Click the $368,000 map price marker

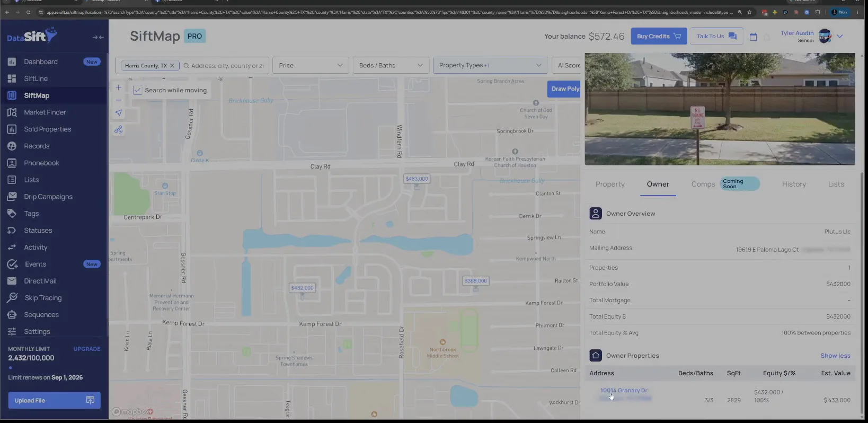[x=475, y=281]
